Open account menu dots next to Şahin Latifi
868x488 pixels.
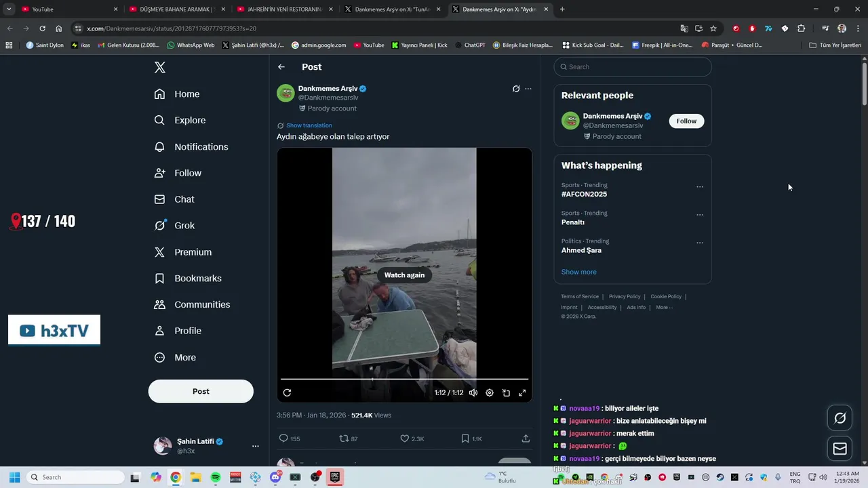click(256, 446)
